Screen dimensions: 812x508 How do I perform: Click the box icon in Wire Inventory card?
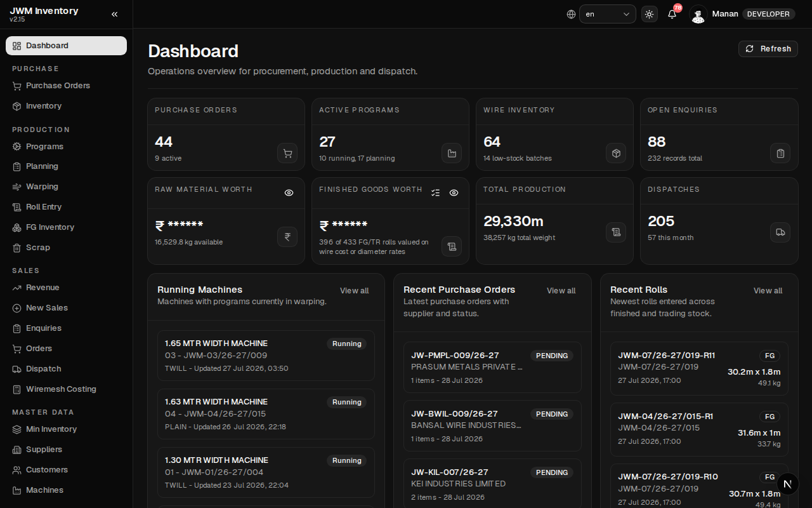click(616, 153)
